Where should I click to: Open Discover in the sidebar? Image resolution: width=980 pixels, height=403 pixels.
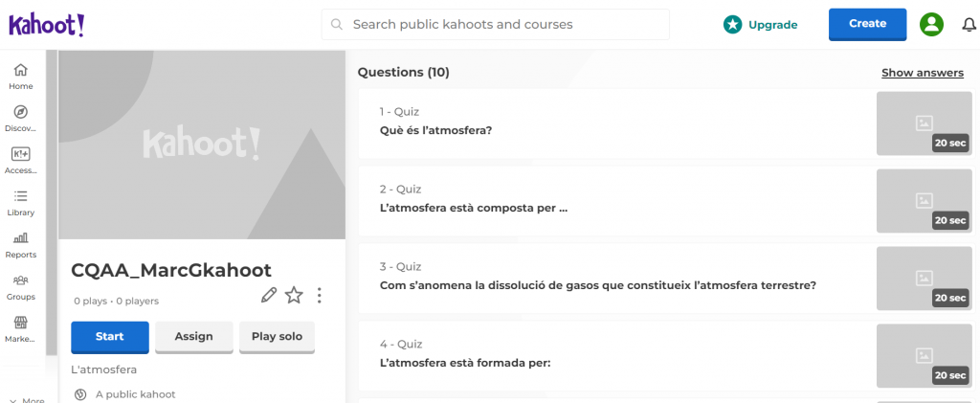[x=20, y=118]
